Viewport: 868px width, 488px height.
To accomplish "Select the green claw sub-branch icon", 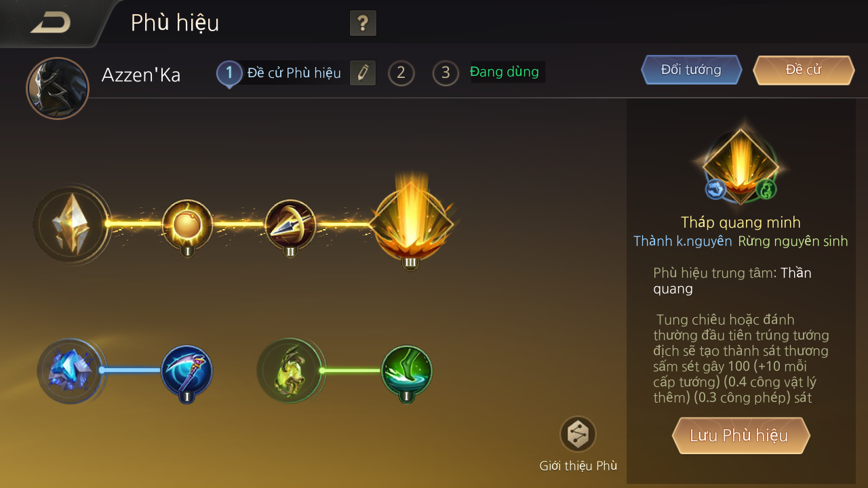I will coord(290,371).
